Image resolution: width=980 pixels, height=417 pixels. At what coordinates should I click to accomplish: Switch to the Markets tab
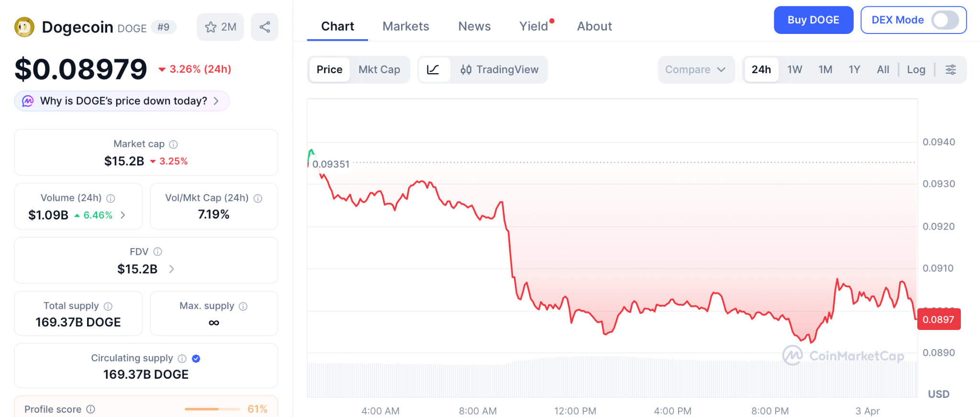tap(406, 26)
